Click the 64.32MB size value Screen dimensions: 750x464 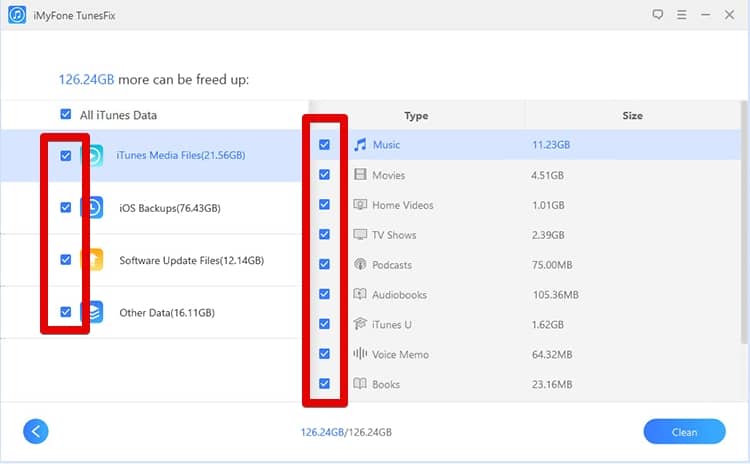tap(552, 354)
